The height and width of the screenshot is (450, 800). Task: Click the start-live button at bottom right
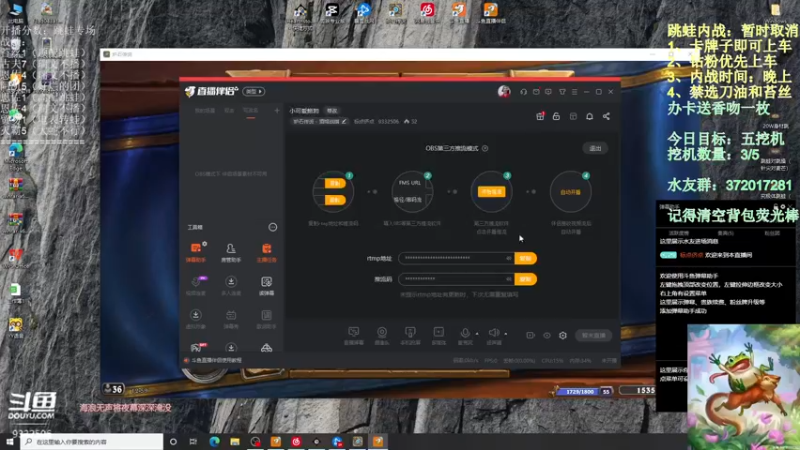593,335
